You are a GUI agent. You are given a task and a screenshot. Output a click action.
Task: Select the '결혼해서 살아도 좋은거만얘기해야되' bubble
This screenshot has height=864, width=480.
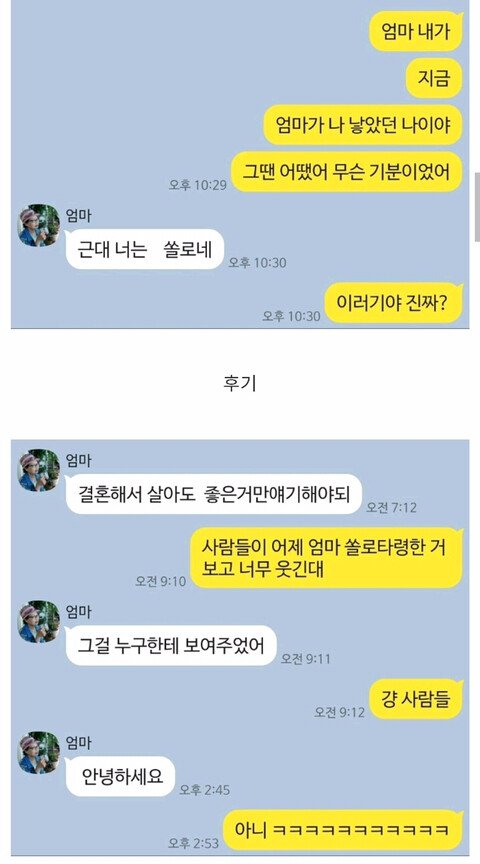click(x=214, y=494)
